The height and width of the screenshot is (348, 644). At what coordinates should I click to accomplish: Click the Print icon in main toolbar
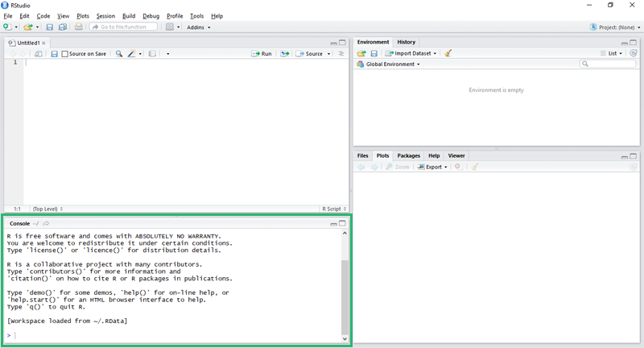pyautogui.click(x=78, y=27)
